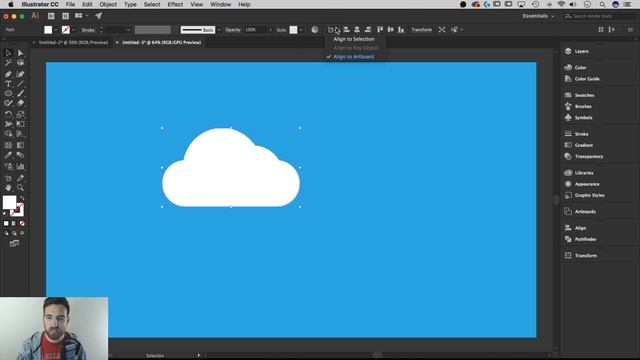Click the horizontal align center icon
This screenshot has height=360, width=640.
click(357, 29)
